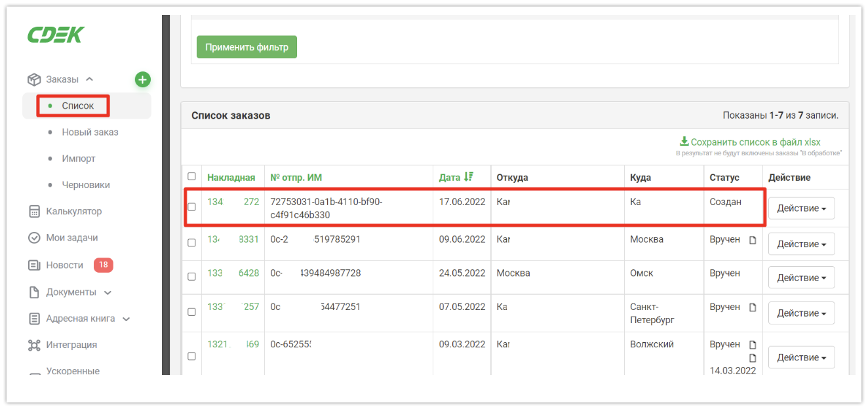Open the Черновики menu item
Image resolution: width=868 pixels, height=409 pixels.
85,185
